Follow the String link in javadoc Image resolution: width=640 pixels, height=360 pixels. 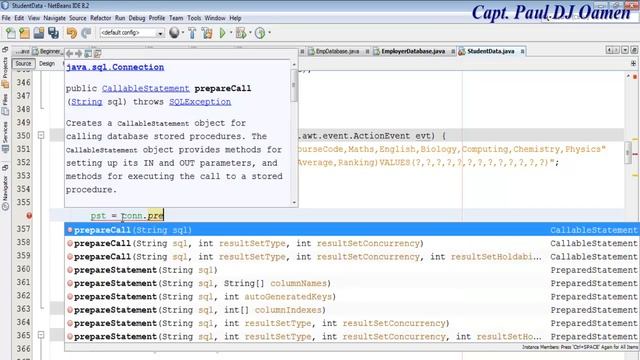click(87, 102)
